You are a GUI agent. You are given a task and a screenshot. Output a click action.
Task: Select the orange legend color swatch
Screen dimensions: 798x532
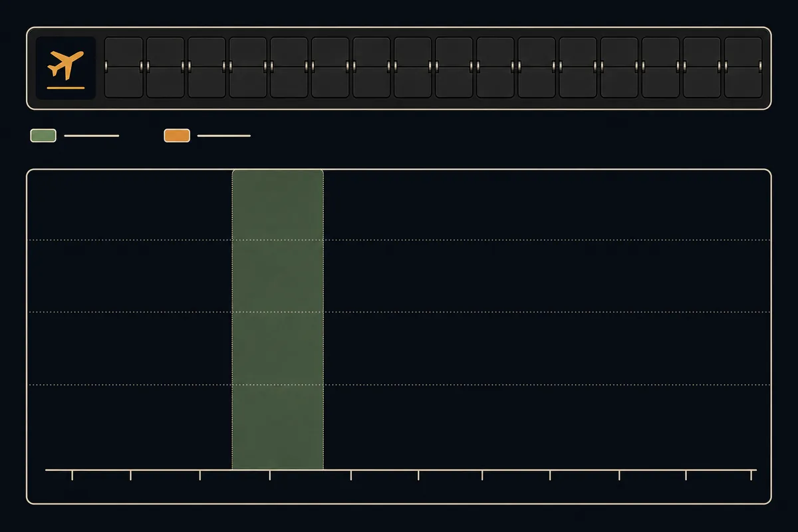point(177,136)
